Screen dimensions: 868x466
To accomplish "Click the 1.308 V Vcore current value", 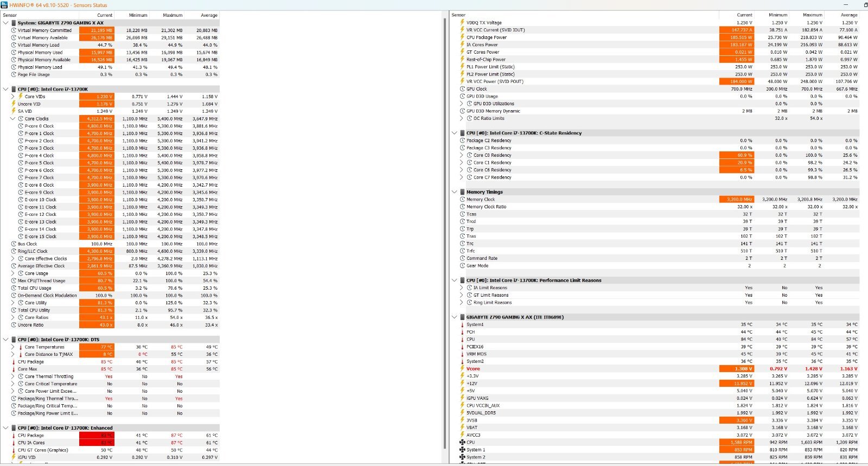I will tap(737, 368).
